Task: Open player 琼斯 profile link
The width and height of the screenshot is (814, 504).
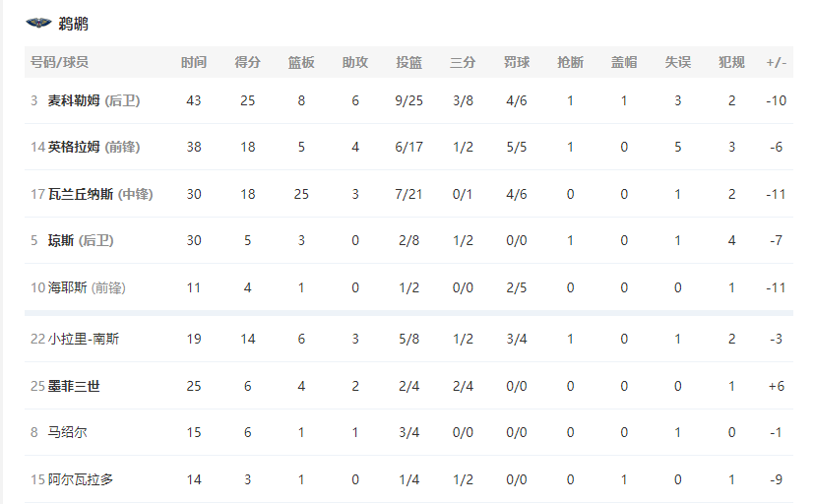Action: pyautogui.click(x=61, y=240)
